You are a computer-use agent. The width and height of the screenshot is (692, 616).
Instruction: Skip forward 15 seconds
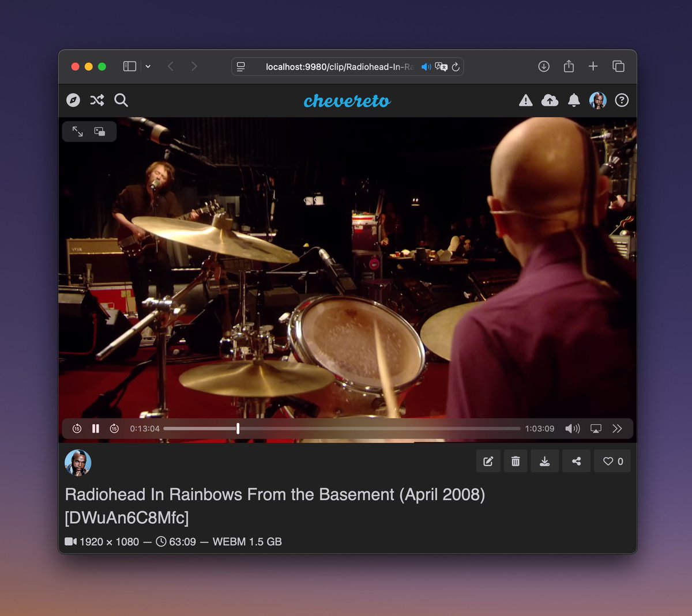114,428
